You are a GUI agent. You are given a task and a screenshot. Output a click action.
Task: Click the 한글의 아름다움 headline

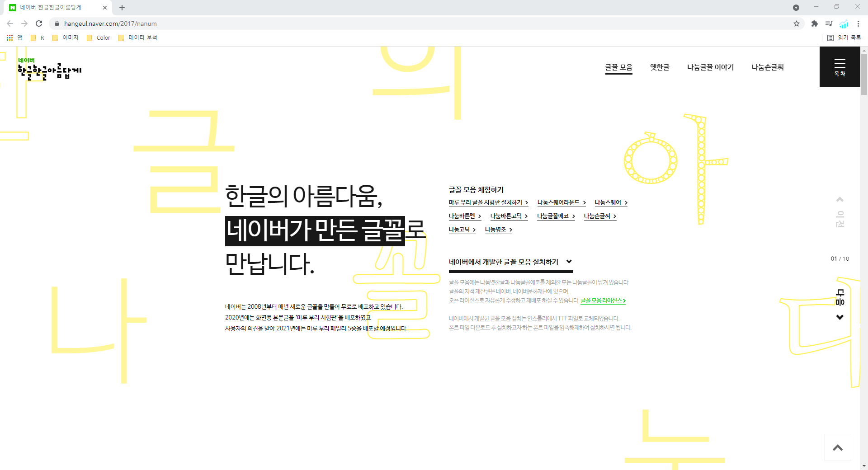(x=304, y=196)
